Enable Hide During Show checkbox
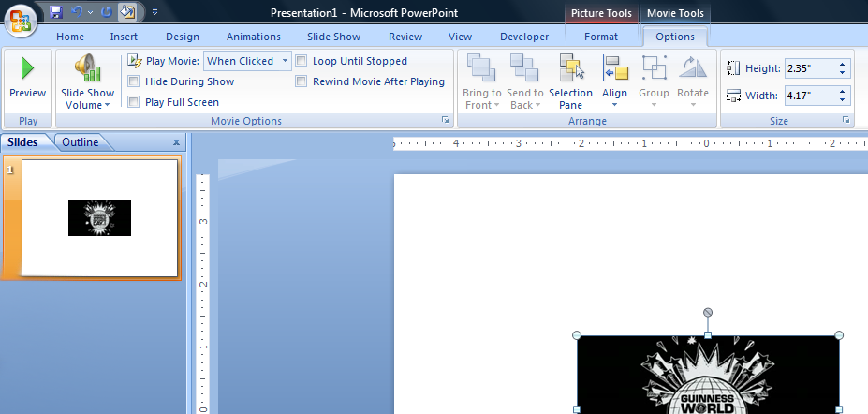This screenshot has height=414, width=868. 134,81
